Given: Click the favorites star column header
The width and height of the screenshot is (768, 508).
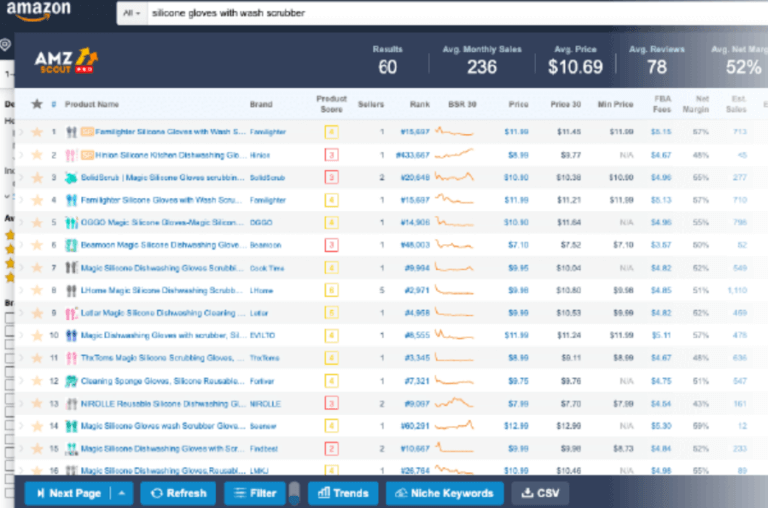Looking at the screenshot, I should click(37, 104).
